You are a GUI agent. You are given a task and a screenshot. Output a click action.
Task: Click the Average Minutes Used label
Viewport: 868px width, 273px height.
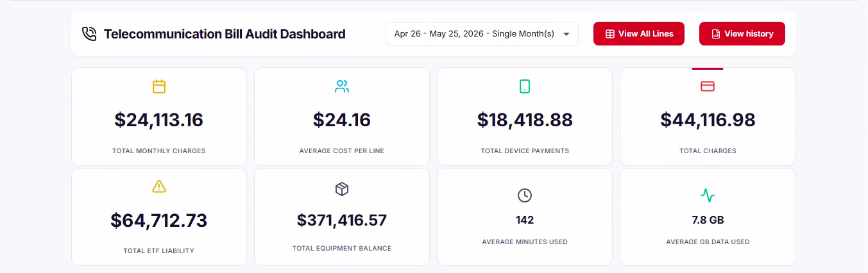pos(525,242)
